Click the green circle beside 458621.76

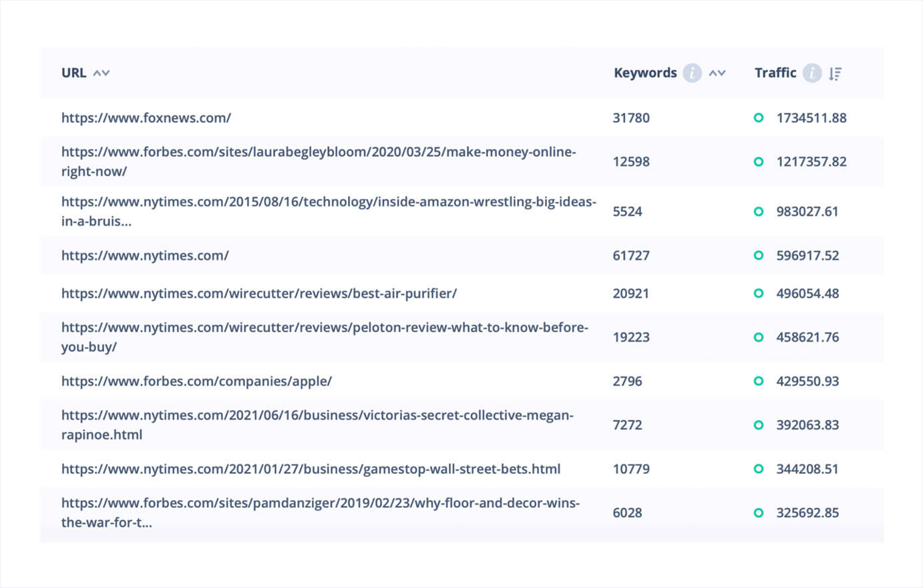pos(759,337)
